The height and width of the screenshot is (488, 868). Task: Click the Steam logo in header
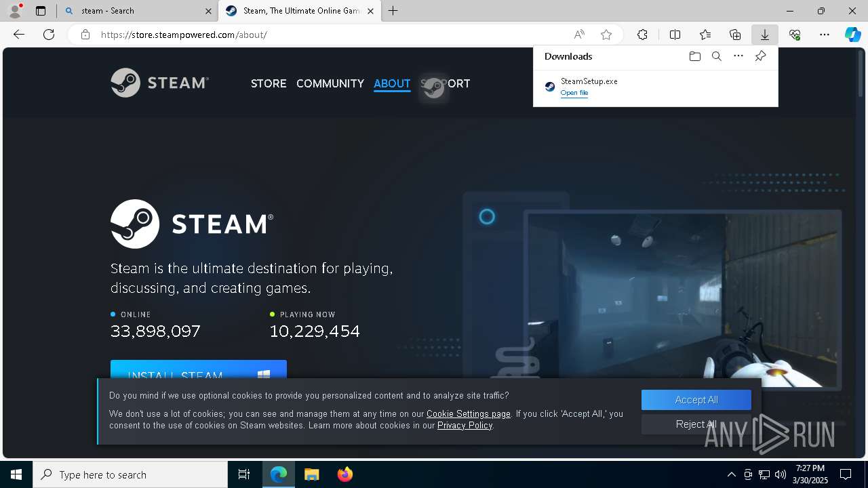[160, 83]
